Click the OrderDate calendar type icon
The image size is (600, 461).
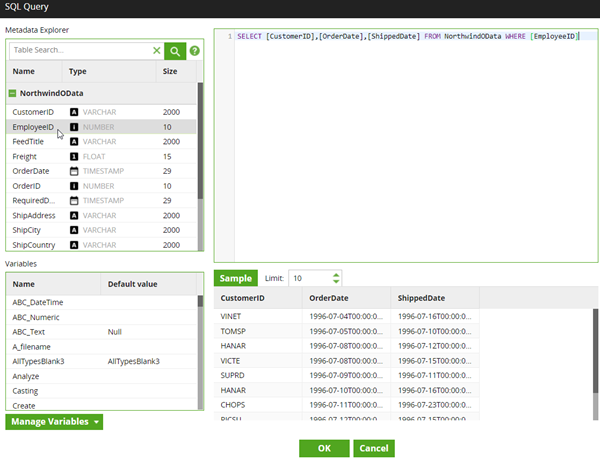74,171
